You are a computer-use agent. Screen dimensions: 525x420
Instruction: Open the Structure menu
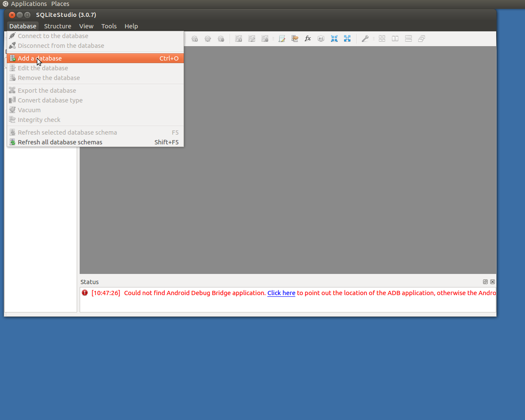click(58, 26)
